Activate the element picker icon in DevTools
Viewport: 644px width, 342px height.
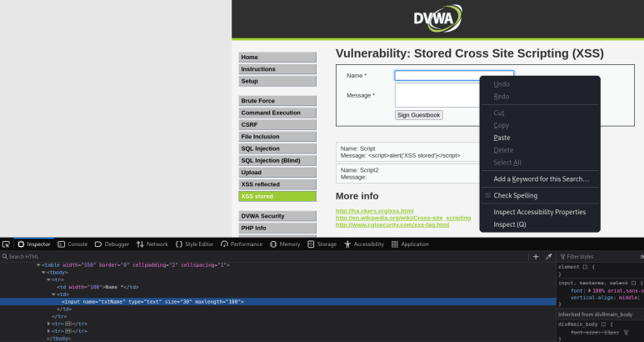pyautogui.click(x=6, y=244)
